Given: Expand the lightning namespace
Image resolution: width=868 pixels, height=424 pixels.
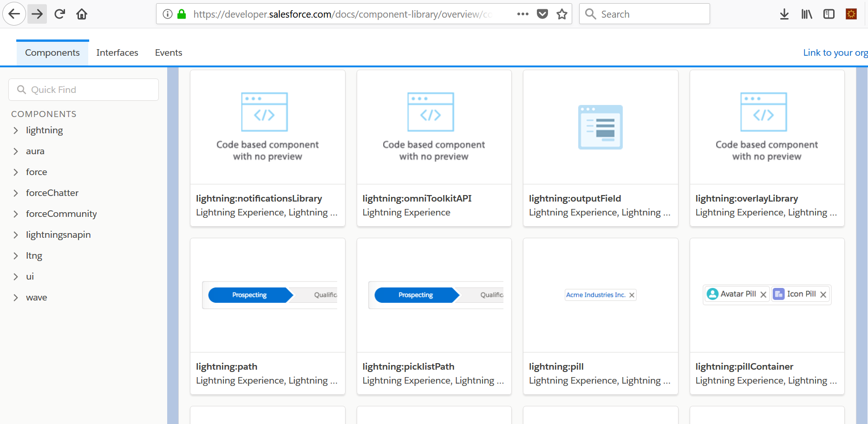Looking at the screenshot, I should pos(16,130).
